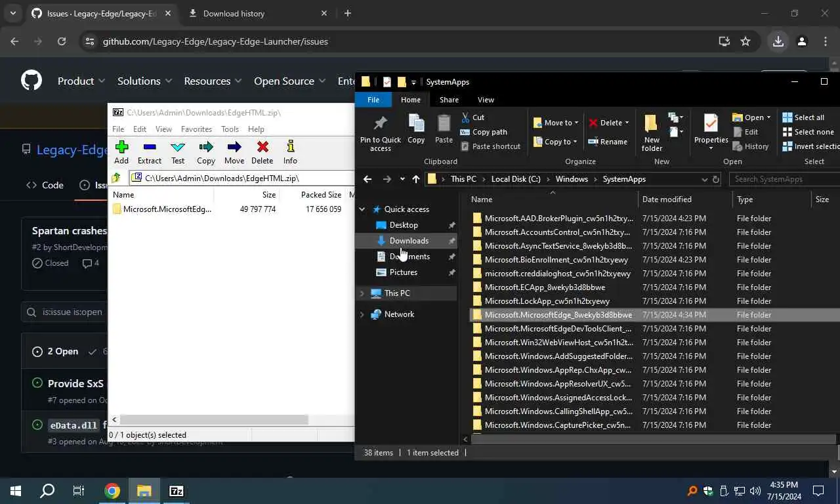This screenshot has height=504, width=840.
Task: Click Cut in the Clipboard group
Action: [x=472, y=117]
